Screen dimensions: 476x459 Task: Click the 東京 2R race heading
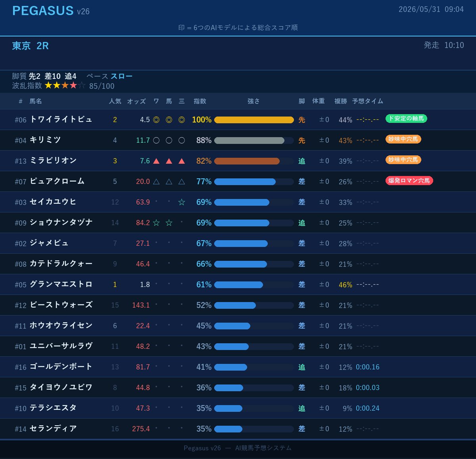click(x=30, y=46)
